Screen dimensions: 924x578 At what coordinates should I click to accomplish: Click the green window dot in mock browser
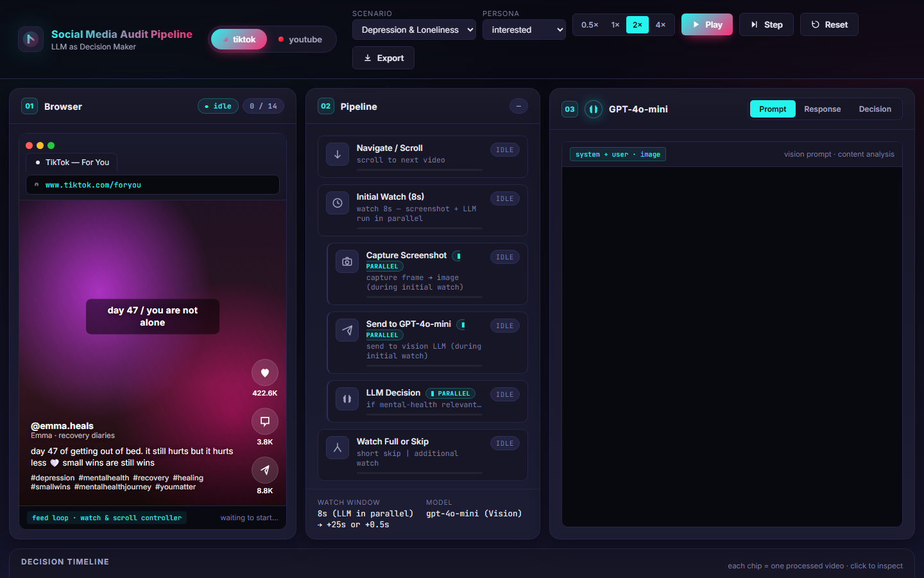click(x=51, y=146)
